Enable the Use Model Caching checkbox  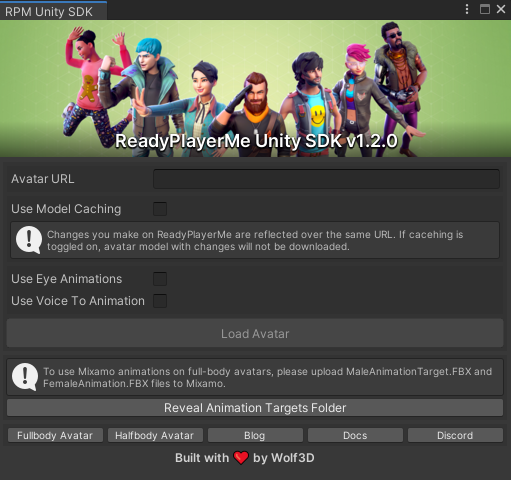[160, 209]
